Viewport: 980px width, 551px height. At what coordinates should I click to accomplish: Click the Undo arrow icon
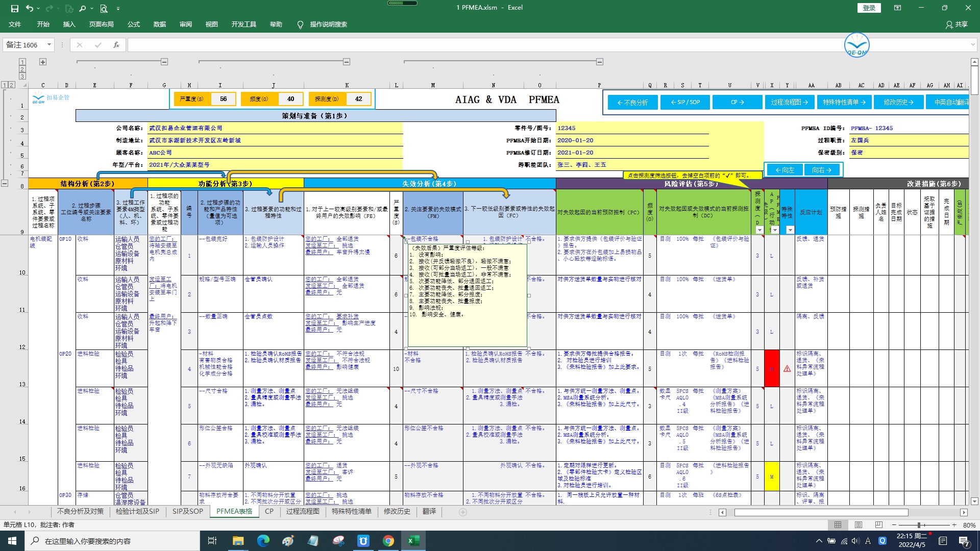[29, 8]
